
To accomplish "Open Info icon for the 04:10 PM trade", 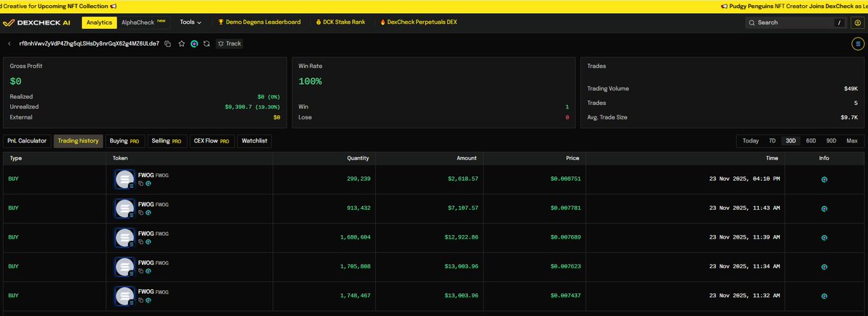I will click(x=824, y=180).
